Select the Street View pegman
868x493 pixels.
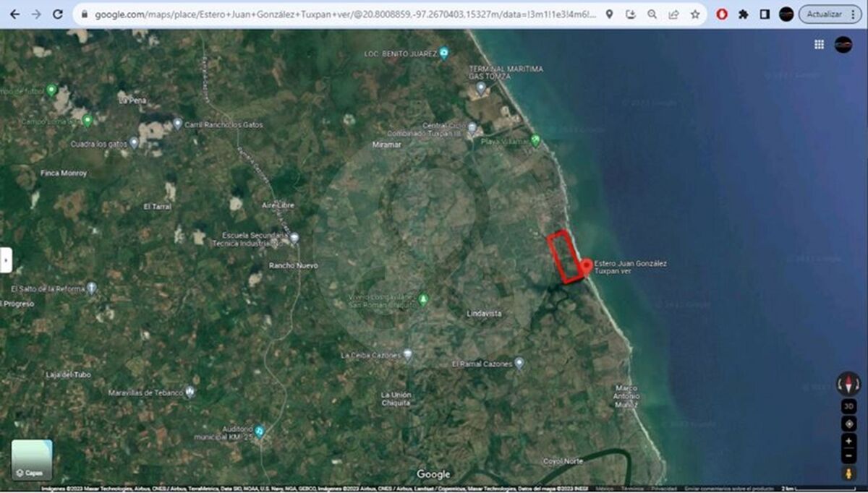coord(849,474)
